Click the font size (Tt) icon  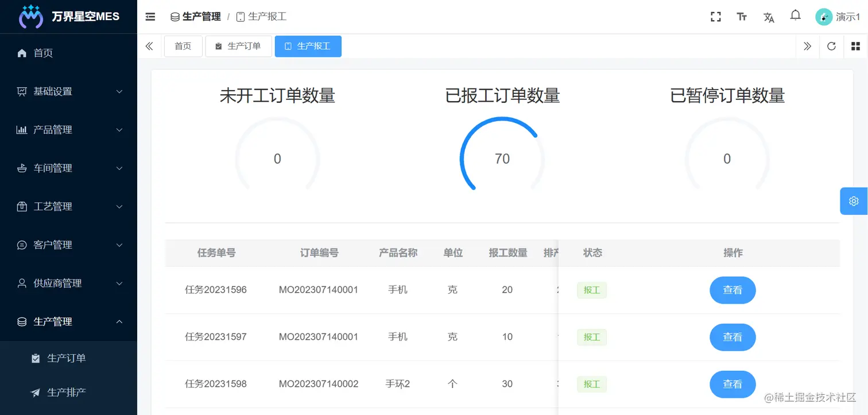[742, 17]
